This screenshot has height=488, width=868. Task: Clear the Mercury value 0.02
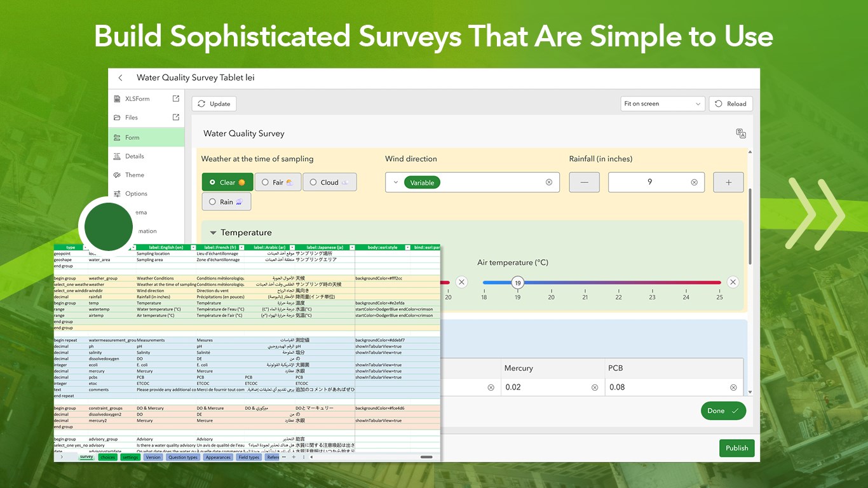595,387
